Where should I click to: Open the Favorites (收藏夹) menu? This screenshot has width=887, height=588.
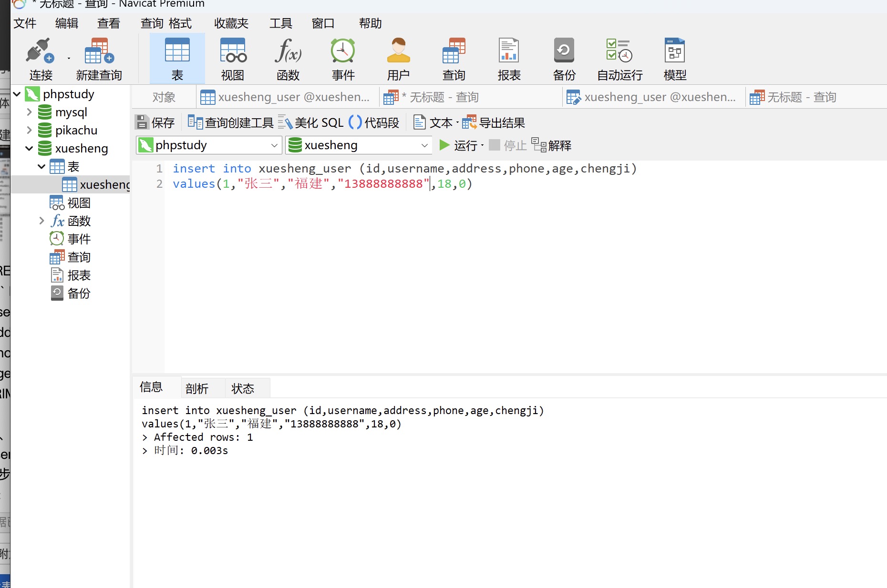231,23
